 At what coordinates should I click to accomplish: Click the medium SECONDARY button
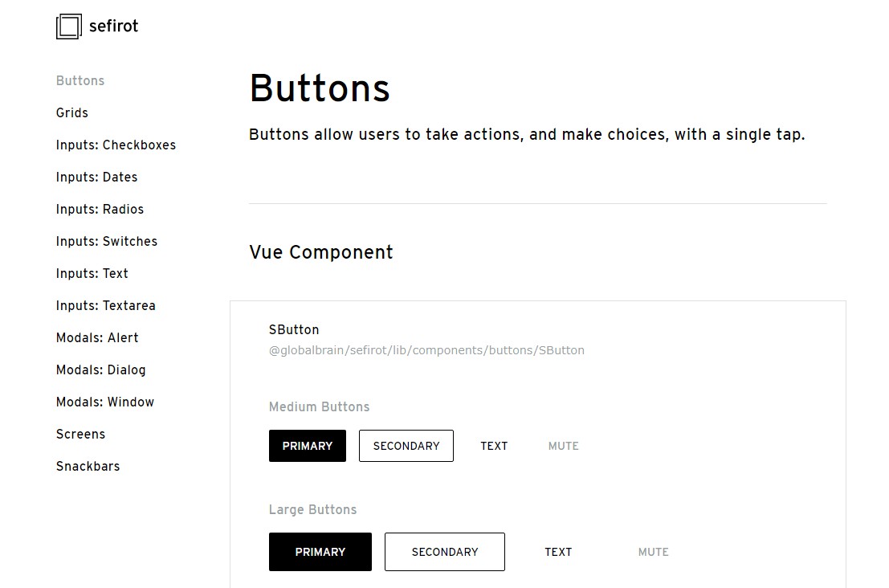tap(406, 446)
